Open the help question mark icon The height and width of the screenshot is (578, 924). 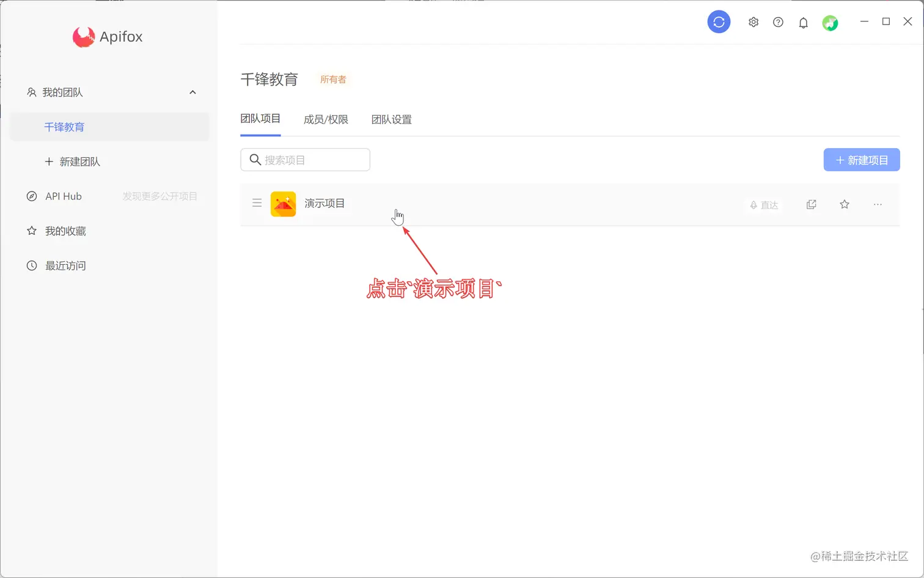[x=778, y=22]
